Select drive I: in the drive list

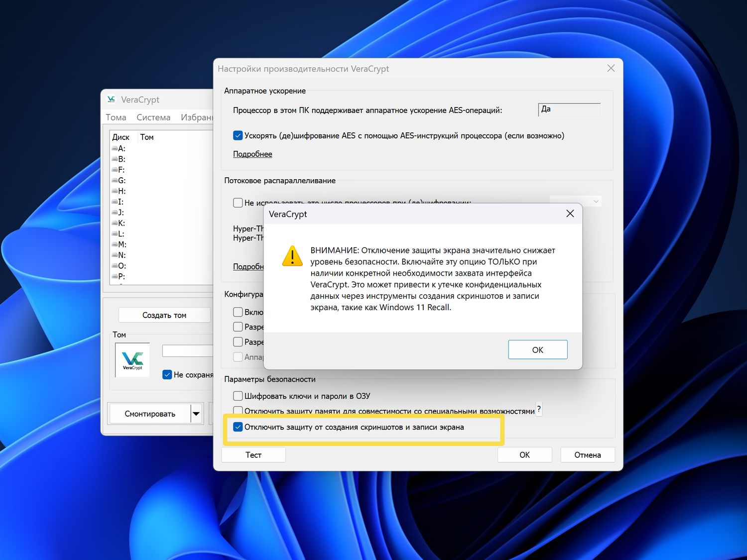pos(118,202)
